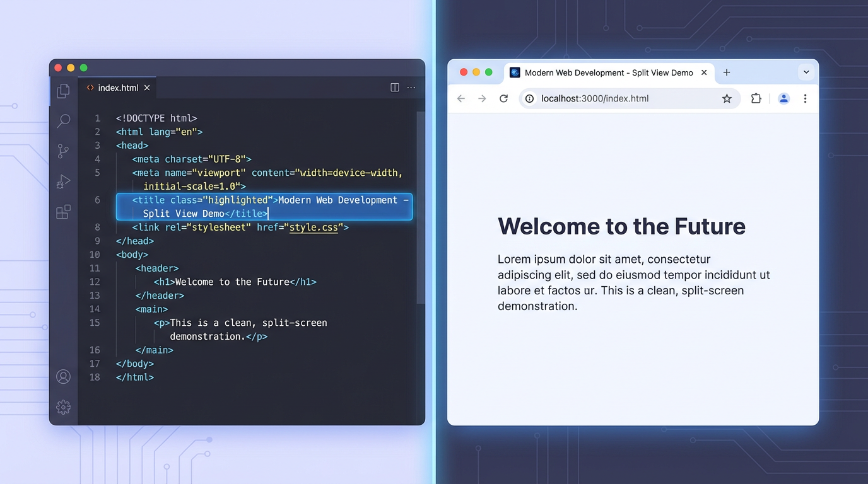Open the Manage settings gear icon
Screen dimensions: 868x484
(63, 407)
